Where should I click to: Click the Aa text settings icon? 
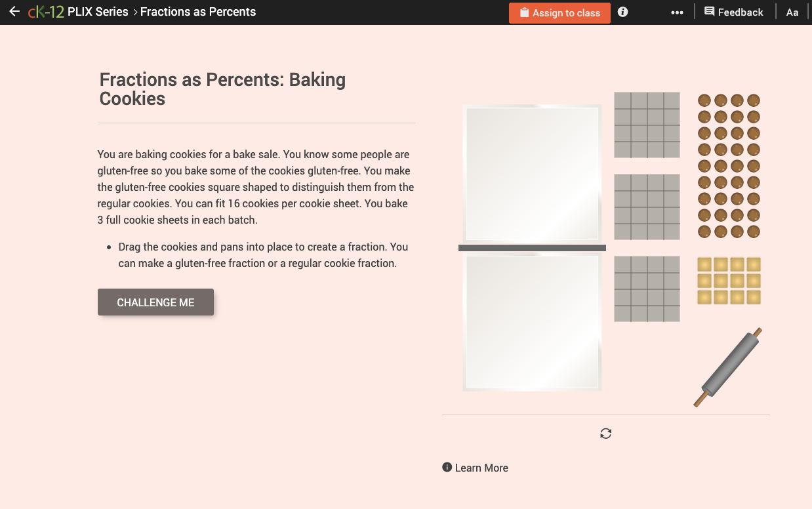792,12
